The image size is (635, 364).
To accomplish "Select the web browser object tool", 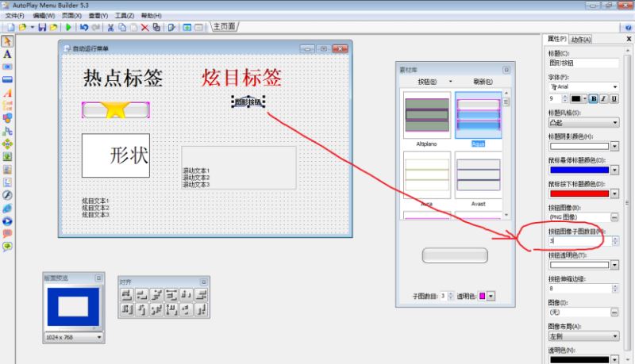I will (x=7, y=209).
